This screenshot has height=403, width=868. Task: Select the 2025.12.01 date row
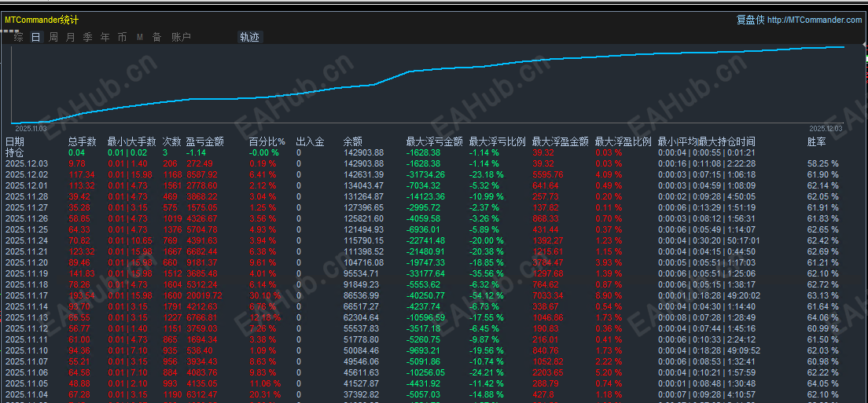point(27,185)
